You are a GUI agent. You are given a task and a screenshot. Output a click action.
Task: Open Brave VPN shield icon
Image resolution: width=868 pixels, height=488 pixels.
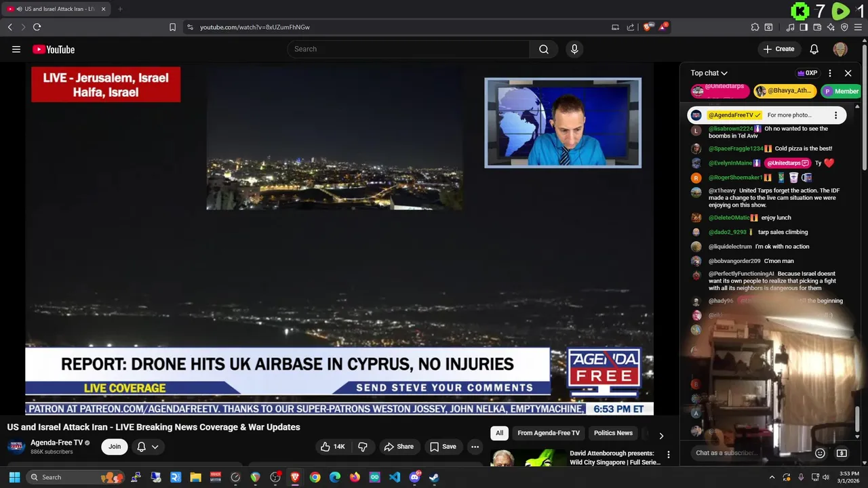[x=844, y=27]
